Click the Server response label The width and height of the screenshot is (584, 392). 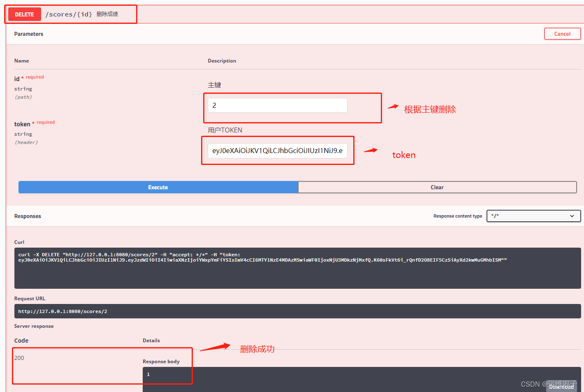click(x=34, y=326)
